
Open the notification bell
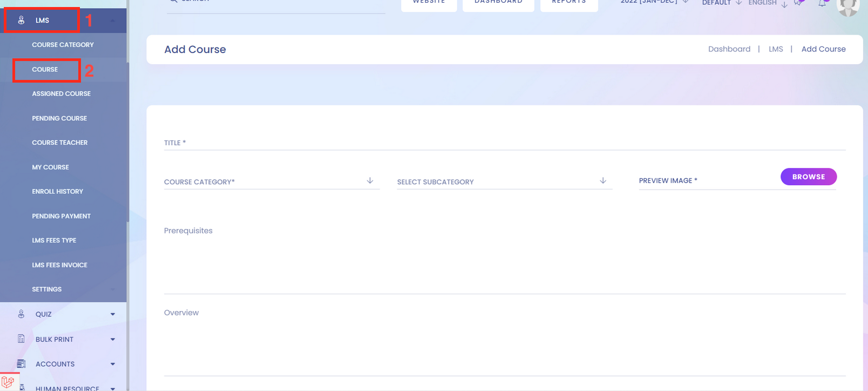822,4
